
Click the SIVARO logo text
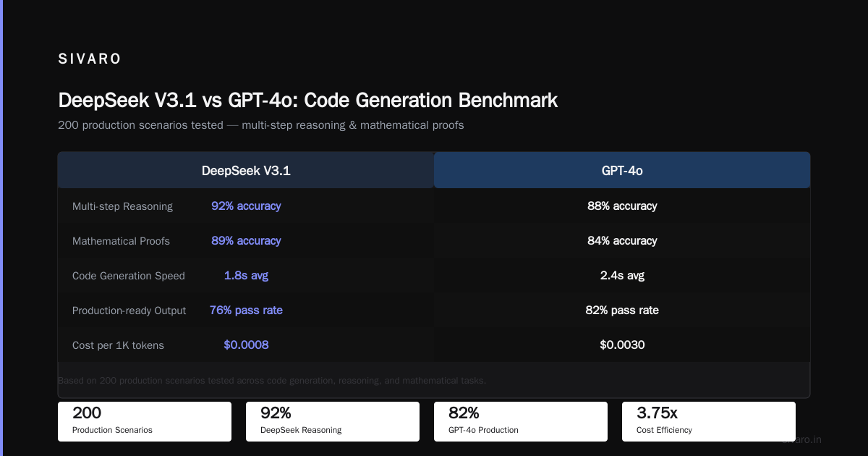[90, 59]
